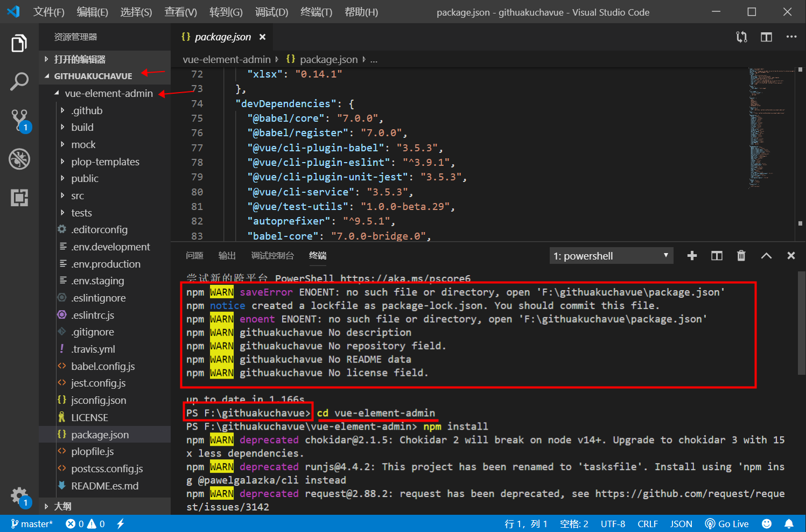The width and height of the screenshot is (806, 532).
Task: Expand the mock folder
Action: click(x=105, y=144)
